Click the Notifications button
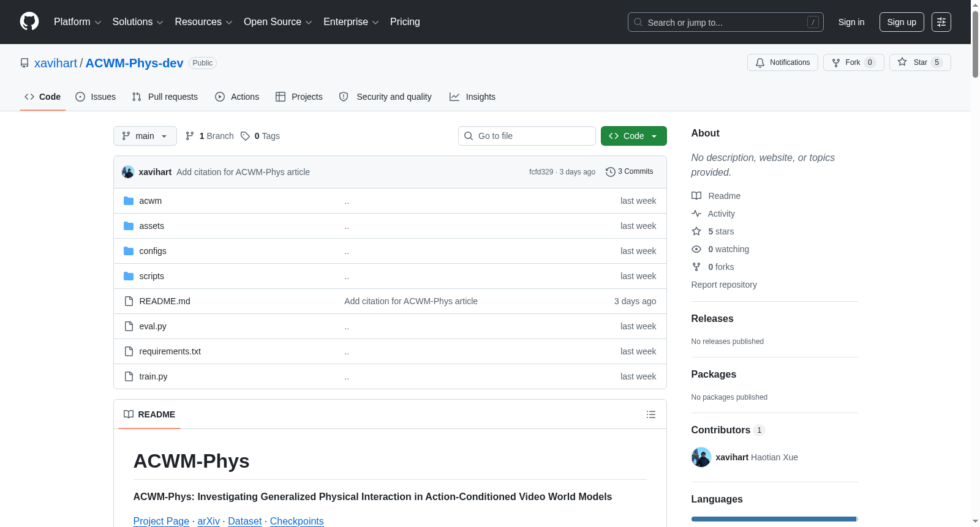 [783, 62]
